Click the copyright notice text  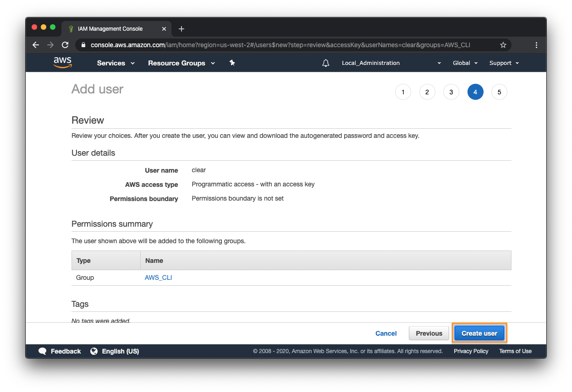click(348, 351)
